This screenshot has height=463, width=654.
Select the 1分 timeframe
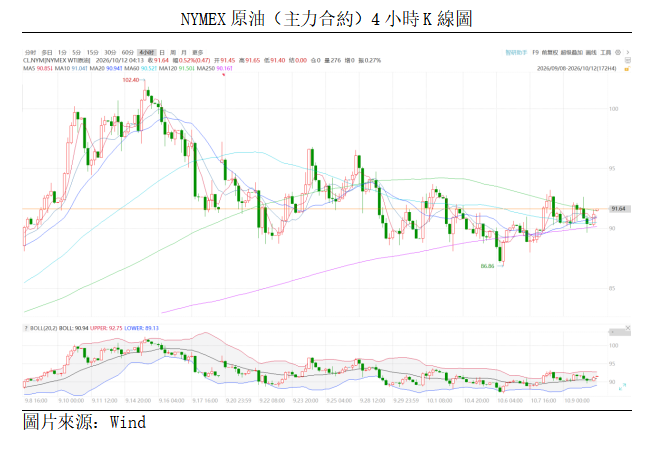pos(62,53)
